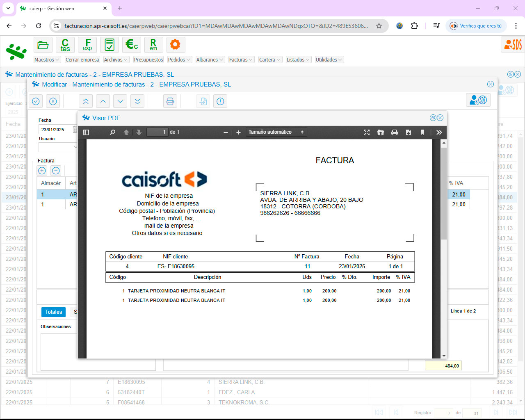Click the caierp - Gestión web tab
The image size is (525, 420).
[64, 8]
